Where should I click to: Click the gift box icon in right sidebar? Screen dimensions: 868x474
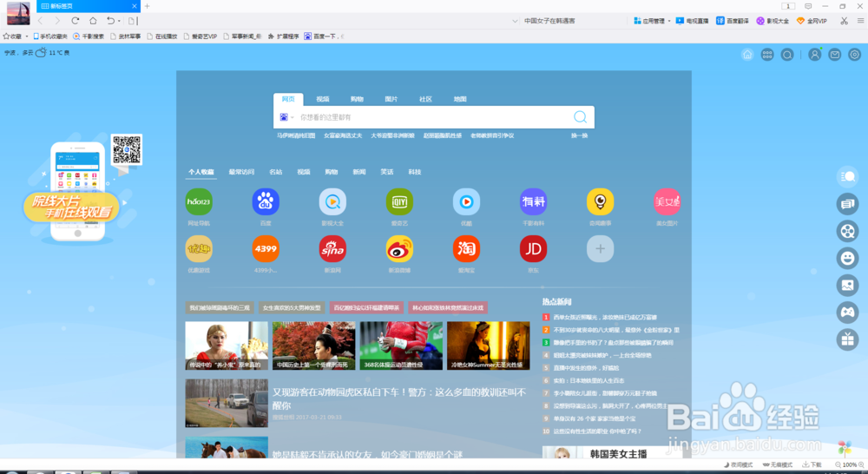coord(847,339)
